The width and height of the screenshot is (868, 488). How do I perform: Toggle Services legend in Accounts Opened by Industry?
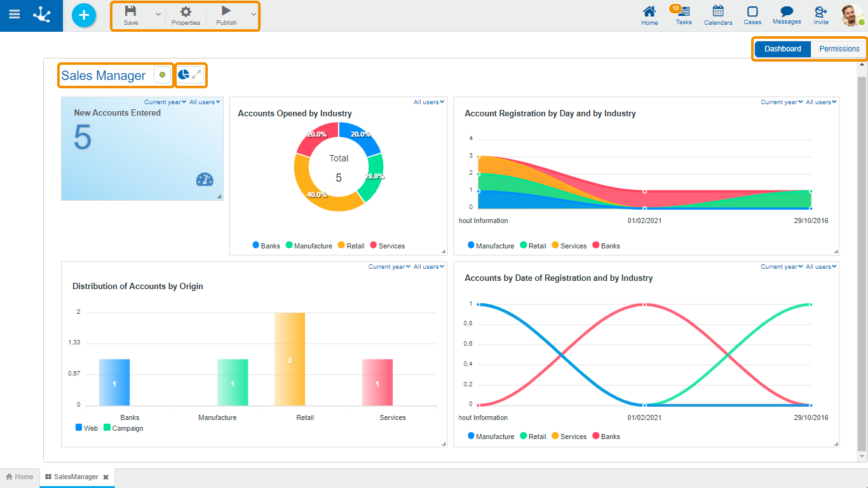click(x=387, y=245)
